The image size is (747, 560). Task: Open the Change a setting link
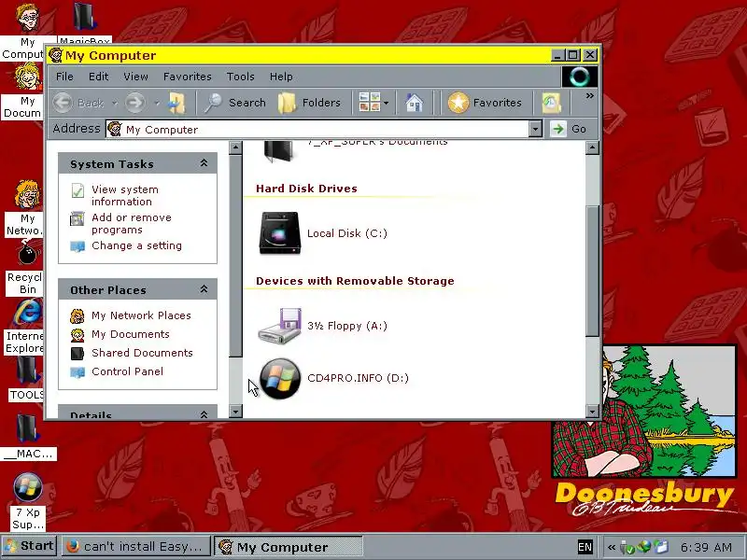(x=136, y=245)
